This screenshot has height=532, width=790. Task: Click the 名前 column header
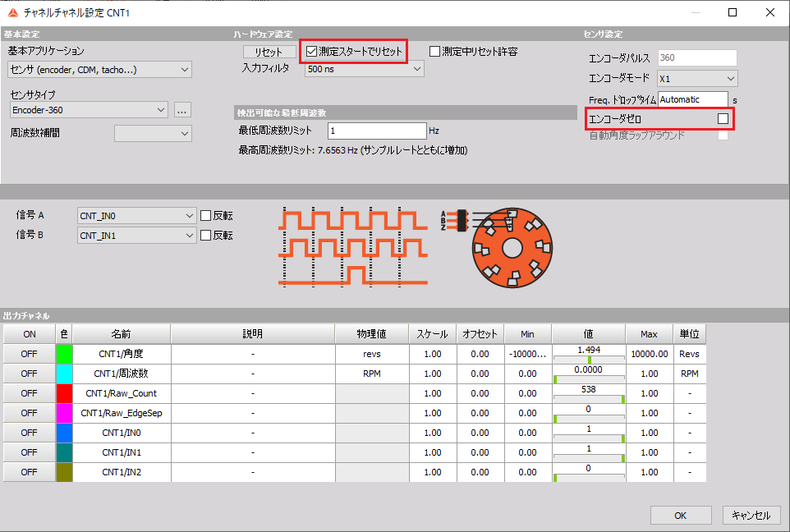(x=122, y=334)
